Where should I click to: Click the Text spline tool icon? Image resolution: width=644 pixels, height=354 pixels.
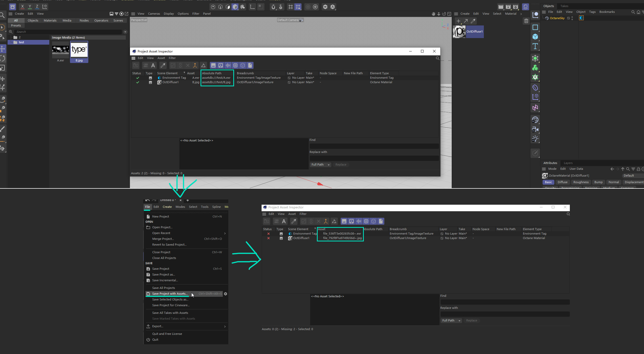[x=535, y=46]
